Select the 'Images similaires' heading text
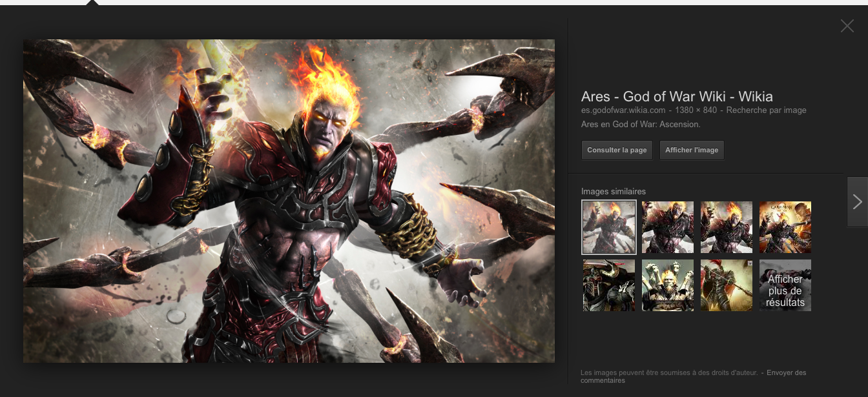Viewport: 868px width, 397px height. click(x=614, y=191)
